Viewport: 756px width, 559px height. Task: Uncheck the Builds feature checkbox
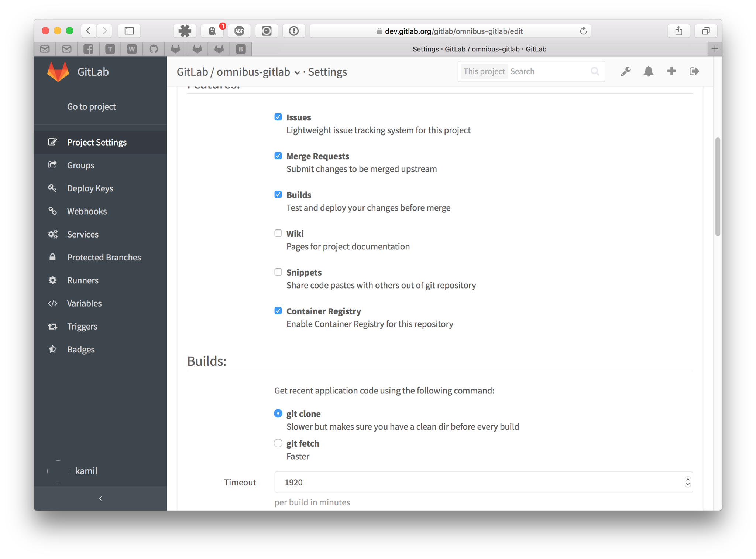(278, 195)
